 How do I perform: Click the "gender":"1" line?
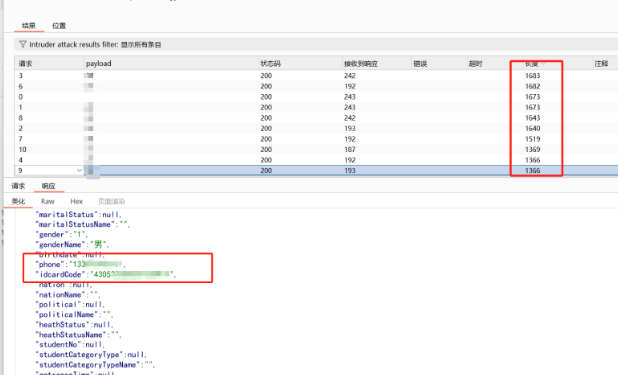coord(62,234)
